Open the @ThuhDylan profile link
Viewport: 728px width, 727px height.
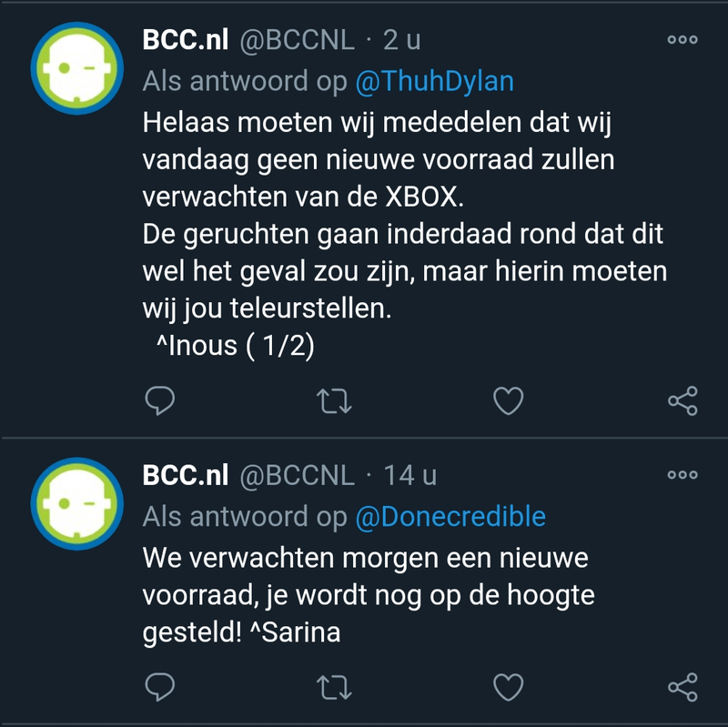click(x=434, y=82)
